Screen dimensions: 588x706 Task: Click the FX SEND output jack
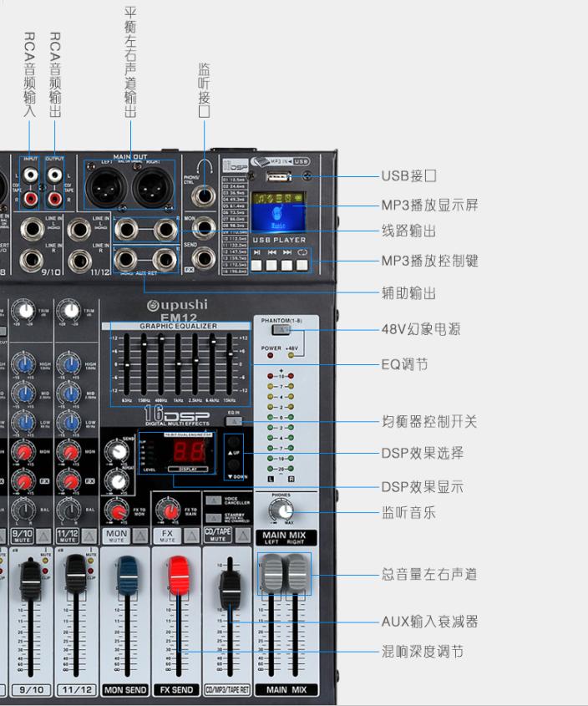204,258
